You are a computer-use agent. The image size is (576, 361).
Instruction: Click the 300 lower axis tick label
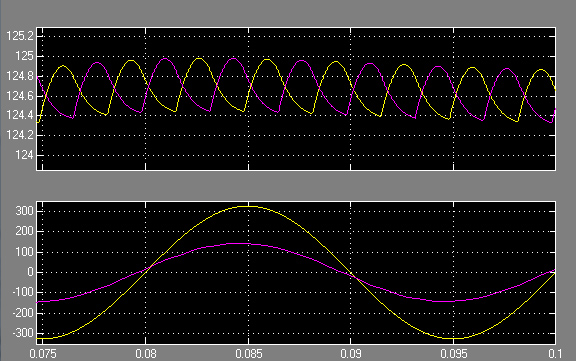pyautogui.click(x=25, y=211)
